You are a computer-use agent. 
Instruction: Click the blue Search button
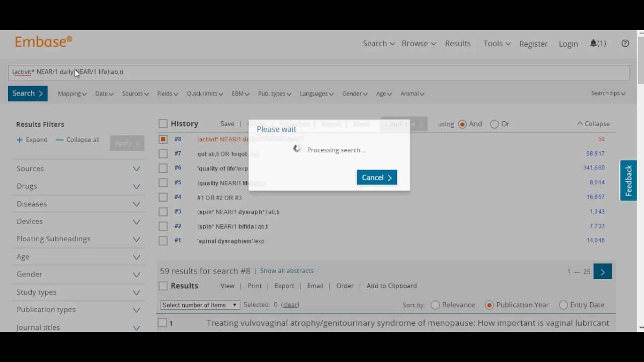(x=28, y=93)
